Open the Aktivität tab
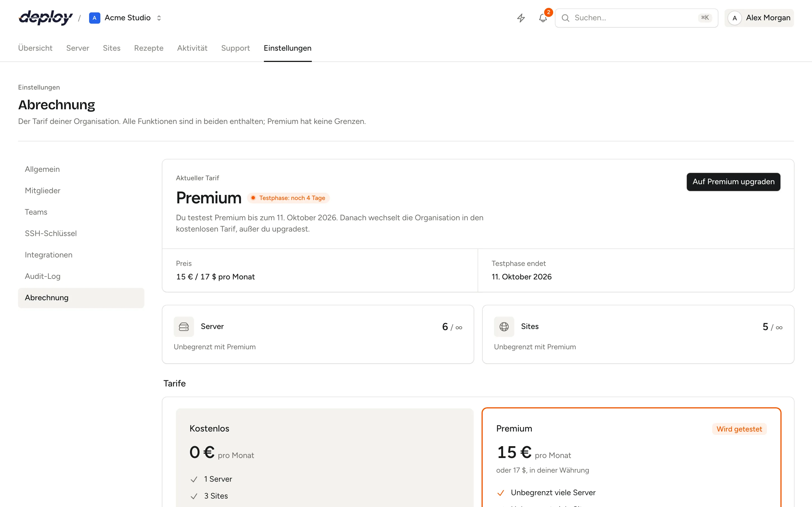 tap(192, 48)
